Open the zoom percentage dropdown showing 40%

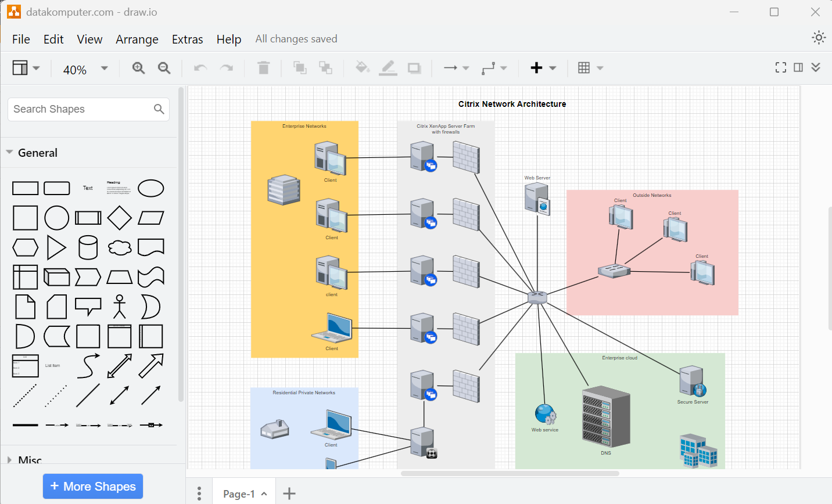click(84, 69)
